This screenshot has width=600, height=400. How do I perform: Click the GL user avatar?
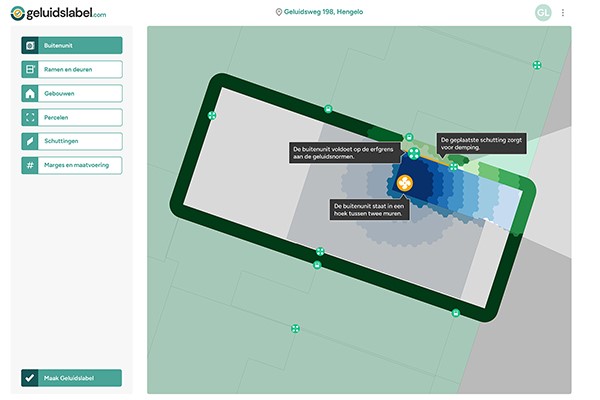pyautogui.click(x=543, y=12)
